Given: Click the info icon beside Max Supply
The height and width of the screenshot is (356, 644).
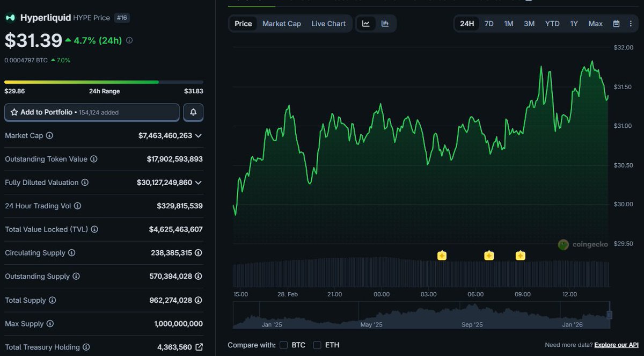Looking at the screenshot, I should (50, 324).
